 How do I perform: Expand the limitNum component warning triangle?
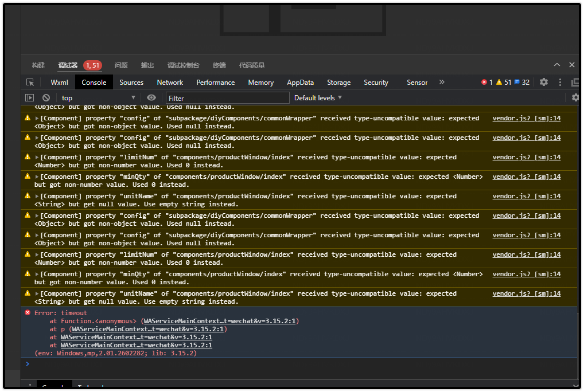pyautogui.click(x=37, y=157)
